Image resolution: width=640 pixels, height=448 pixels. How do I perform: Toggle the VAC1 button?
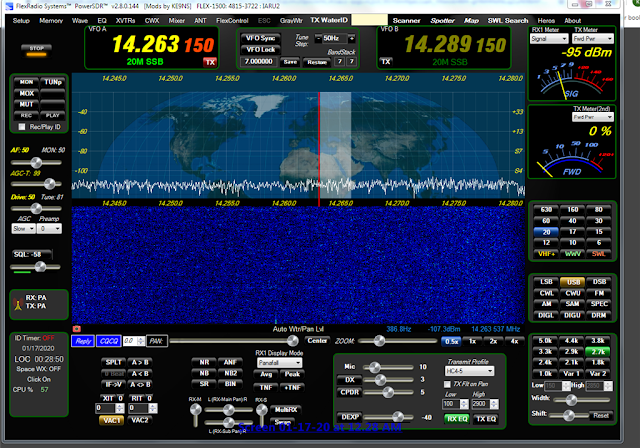pos(111,420)
